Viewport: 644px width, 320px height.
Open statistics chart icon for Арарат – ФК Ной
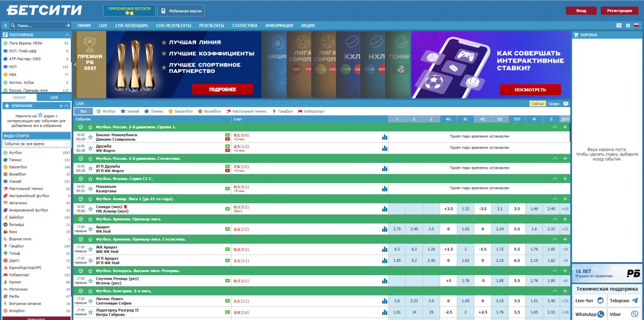point(384,229)
